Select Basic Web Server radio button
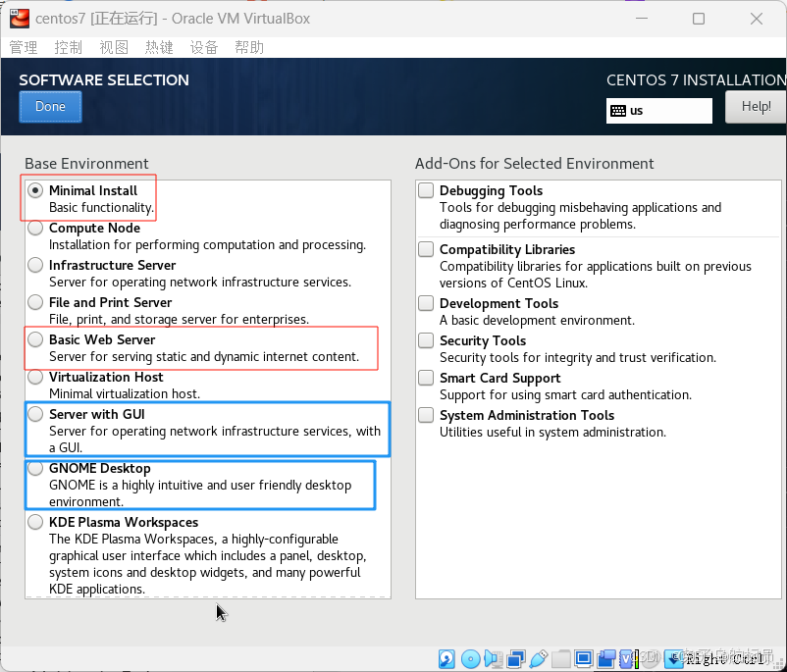 35,339
